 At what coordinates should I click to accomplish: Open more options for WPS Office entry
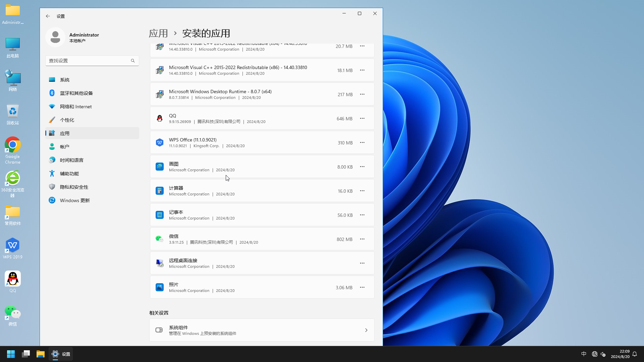(362, 142)
